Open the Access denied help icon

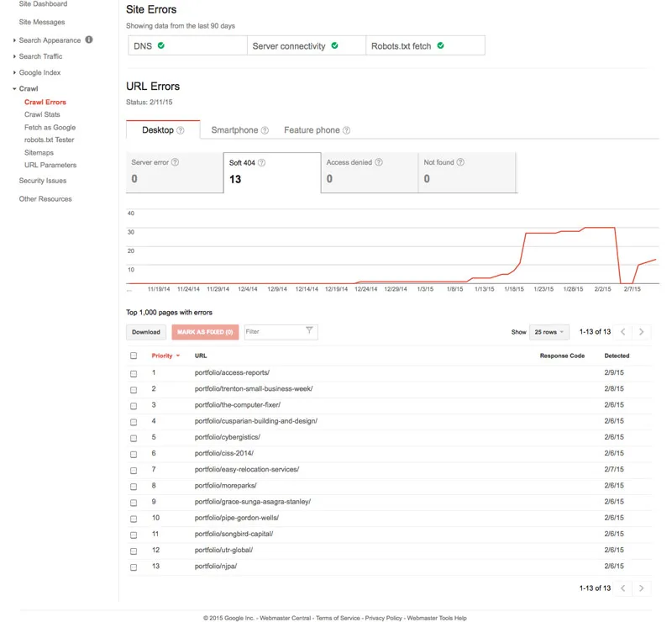(x=379, y=162)
